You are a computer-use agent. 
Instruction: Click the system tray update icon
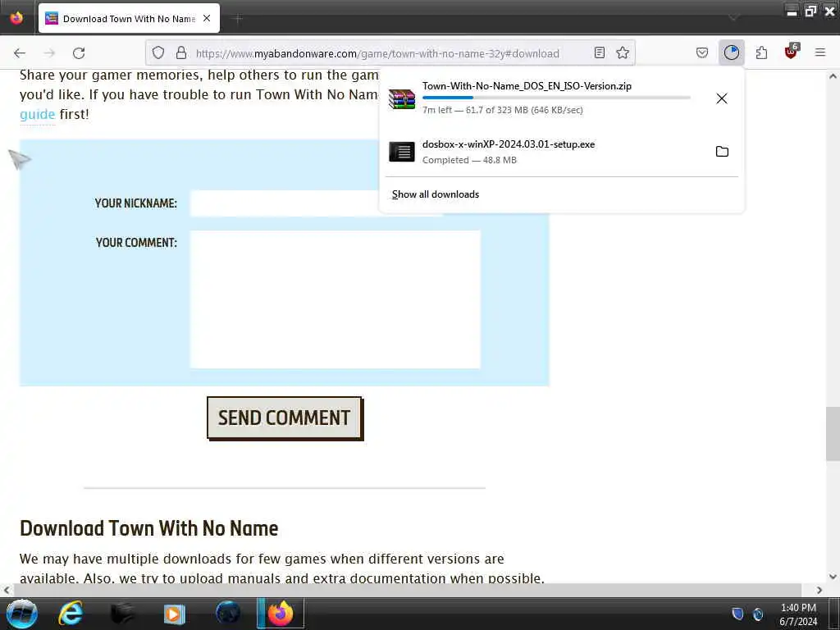758,614
